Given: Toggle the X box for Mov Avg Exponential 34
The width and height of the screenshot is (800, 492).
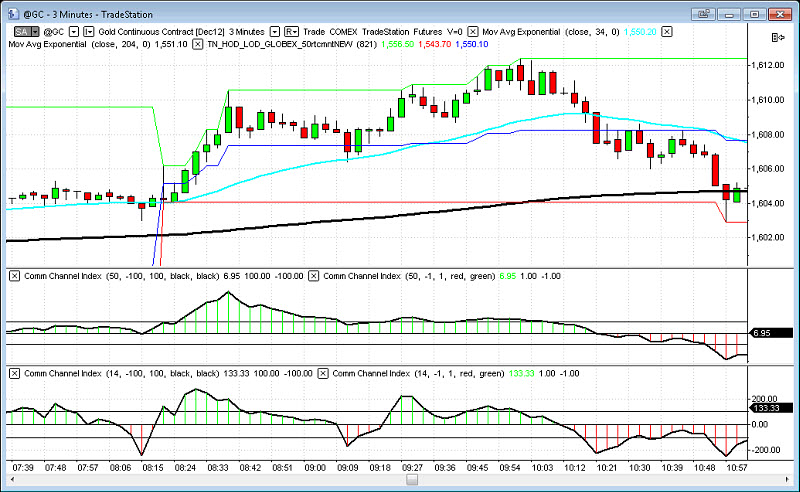Looking at the screenshot, I should [473, 33].
